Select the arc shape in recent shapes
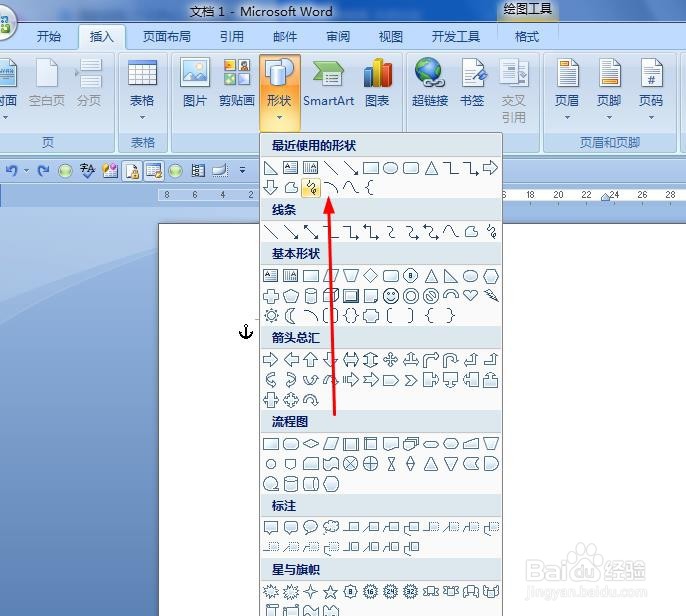This screenshot has width=686, height=616. (x=331, y=188)
